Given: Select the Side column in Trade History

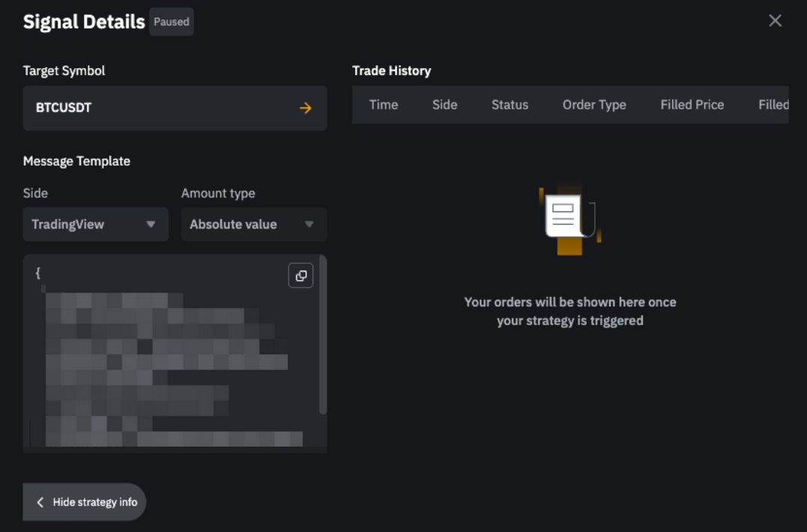Looking at the screenshot, I should point(444,105).
